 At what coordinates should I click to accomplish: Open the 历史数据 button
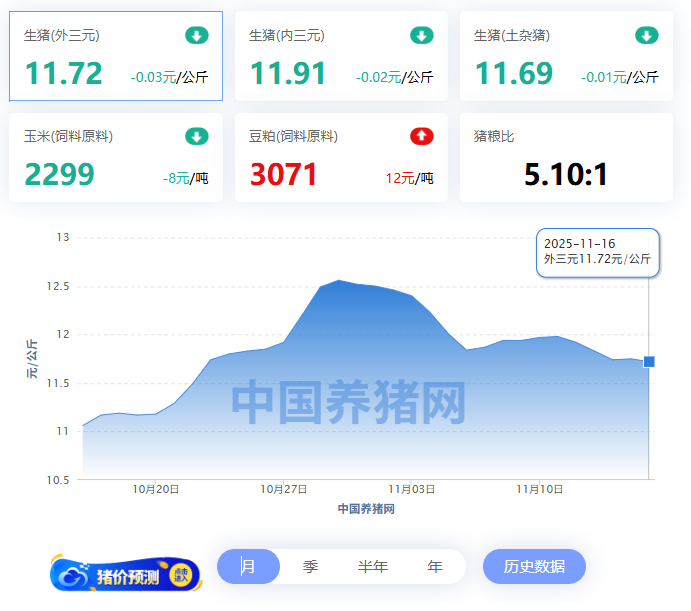pyautogui.click(x=534, y=567)
